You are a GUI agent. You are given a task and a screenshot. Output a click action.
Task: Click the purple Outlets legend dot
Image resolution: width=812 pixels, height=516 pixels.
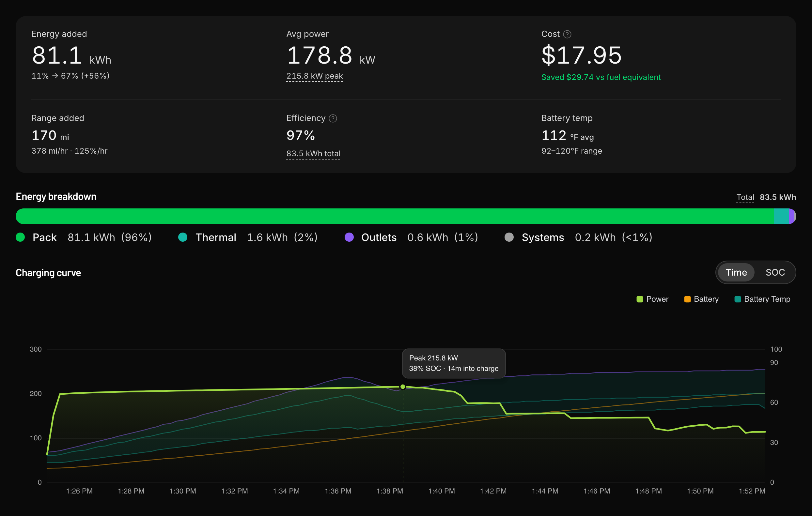coord(349,237)
